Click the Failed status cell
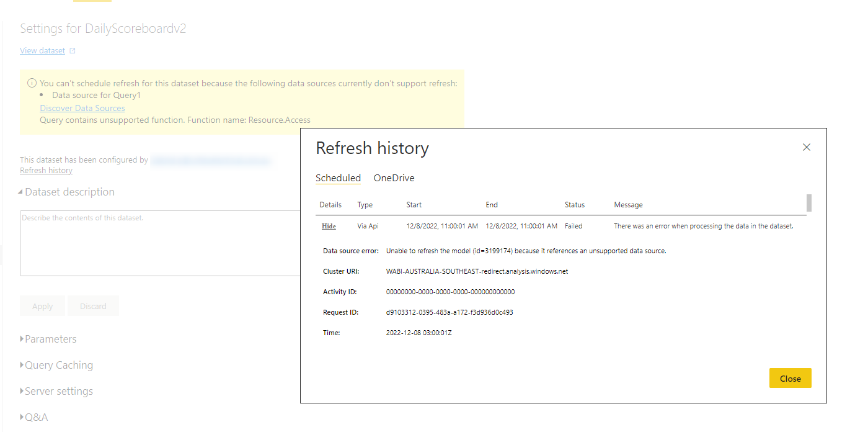Image resolution: width=868 pixels, height=432 pixels. [x=573, y=226]
